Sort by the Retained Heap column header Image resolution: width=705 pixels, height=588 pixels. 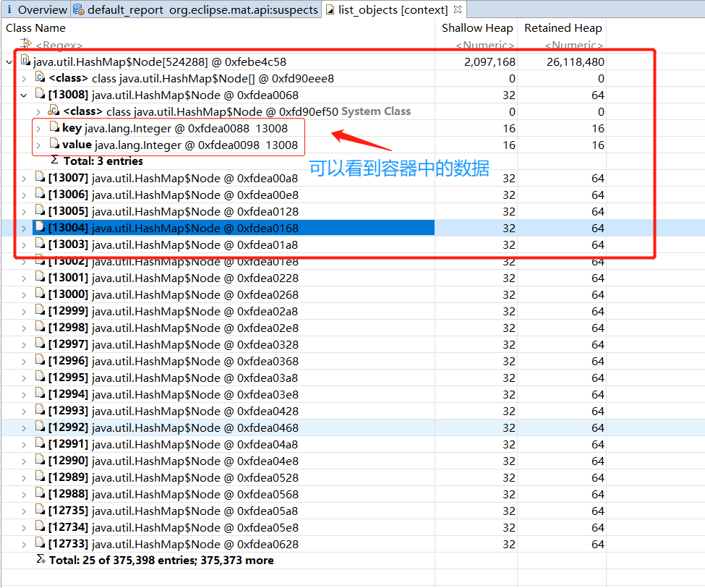563,28
